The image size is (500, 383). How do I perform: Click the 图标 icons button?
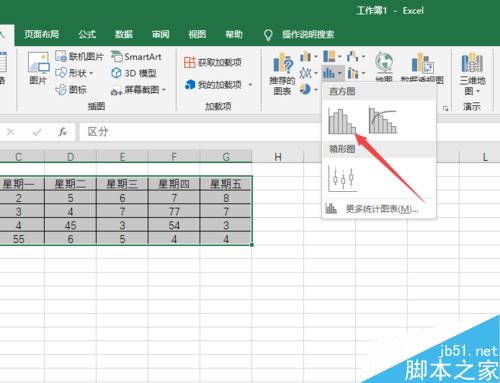pos(71,89)
